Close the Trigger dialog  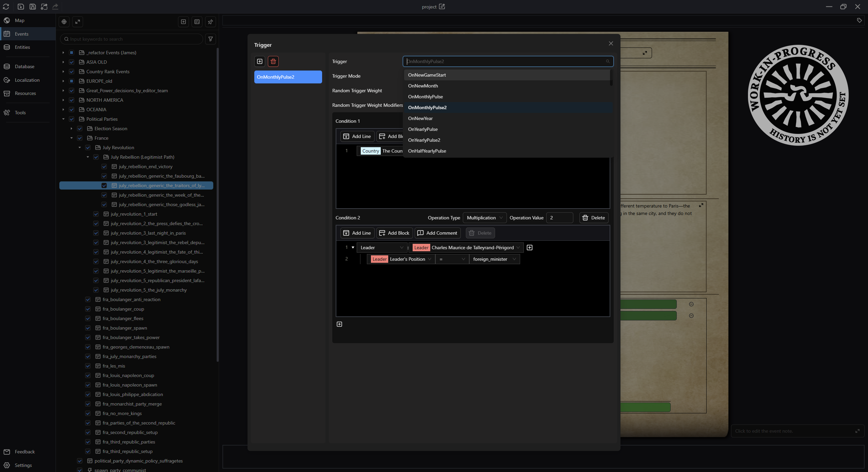(x=611, y=43)
